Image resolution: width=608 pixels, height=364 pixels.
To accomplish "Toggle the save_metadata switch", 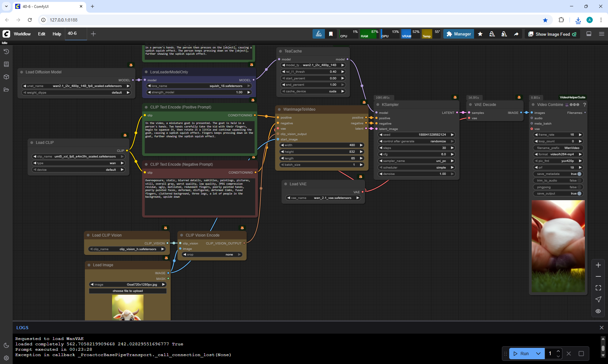I will pyautogui.click(x=579, y=174).
